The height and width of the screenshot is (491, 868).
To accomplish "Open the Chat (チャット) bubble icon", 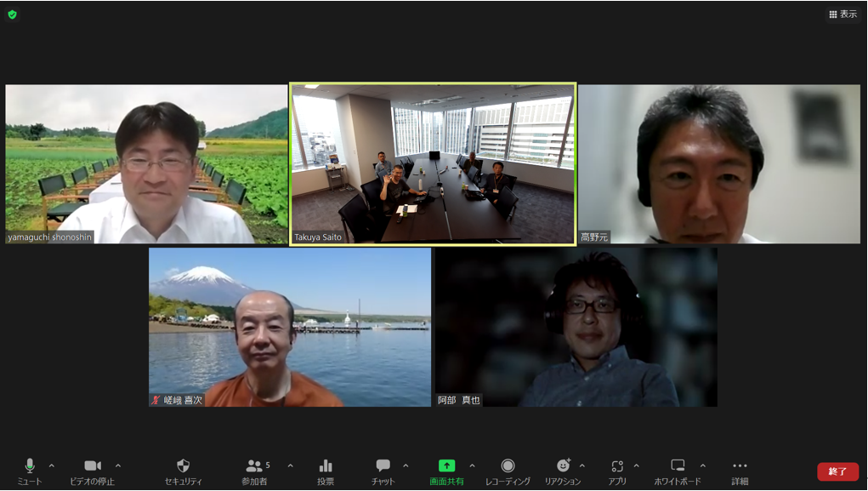I will [x=383, y=466].
